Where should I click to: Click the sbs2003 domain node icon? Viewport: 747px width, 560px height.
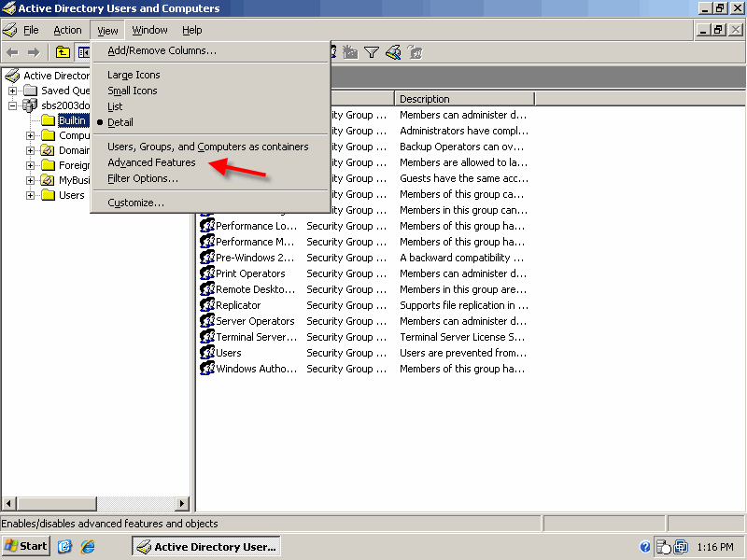pos(30,105)
